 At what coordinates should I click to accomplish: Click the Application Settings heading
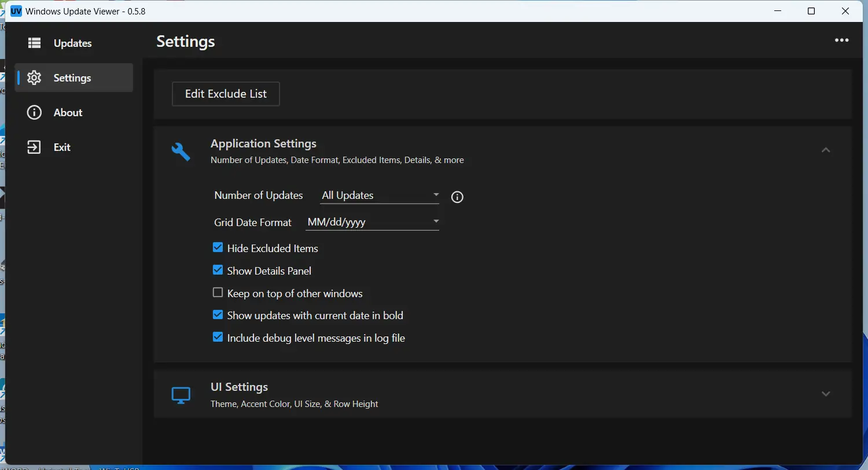point(263,143)
